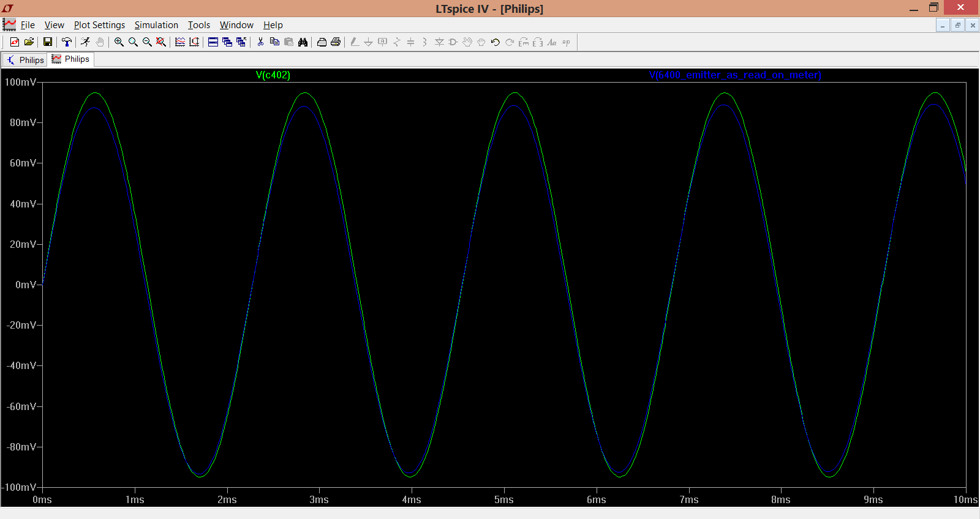Image resolution: width=980 pixels, height=519 pixels.
Task: Click the 10ms label on the time axis
Action: (x=965, y=499)
